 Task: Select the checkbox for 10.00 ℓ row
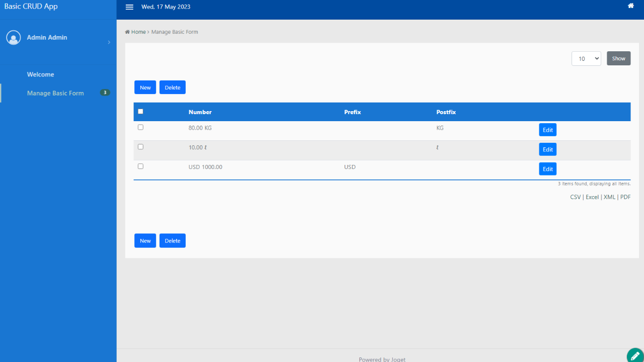(140, 147)
